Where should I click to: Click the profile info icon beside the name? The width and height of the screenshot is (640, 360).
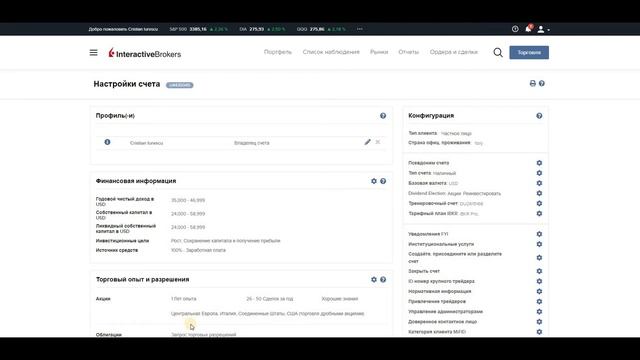tap(107, 142)
